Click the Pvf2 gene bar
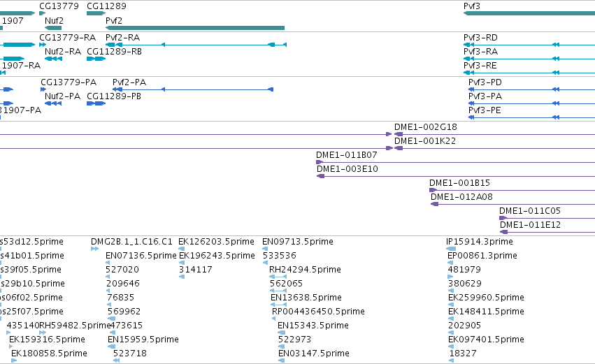This screenshot has width=595, height=364. (x=195, y=28)
